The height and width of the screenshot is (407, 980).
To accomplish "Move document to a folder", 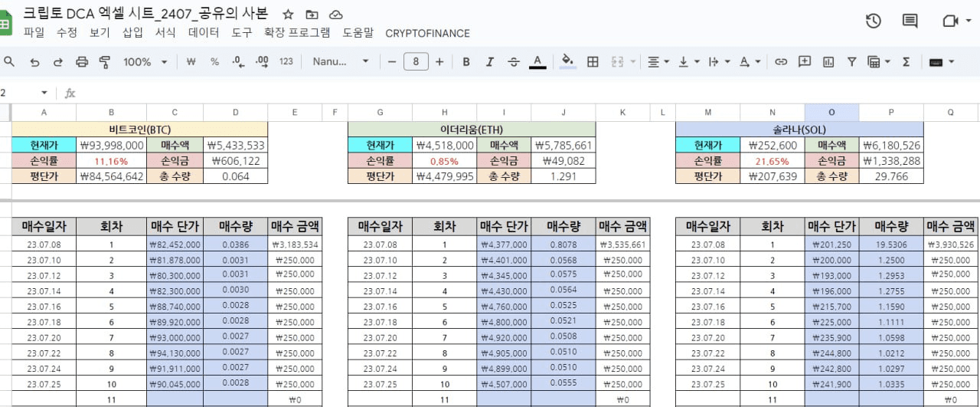I will (312, 15).
